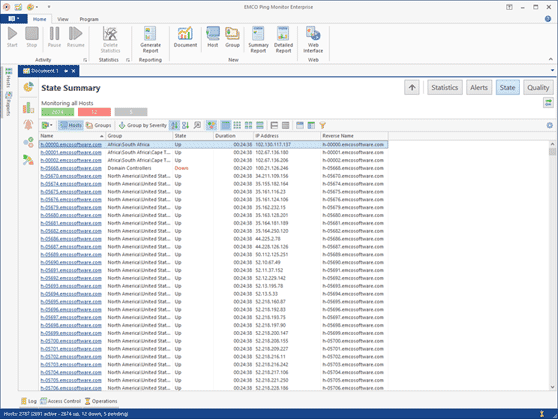Open the Log panel tab
This screenshot has height=419, width=558.
pyautogui.click(x=29, y=401)
